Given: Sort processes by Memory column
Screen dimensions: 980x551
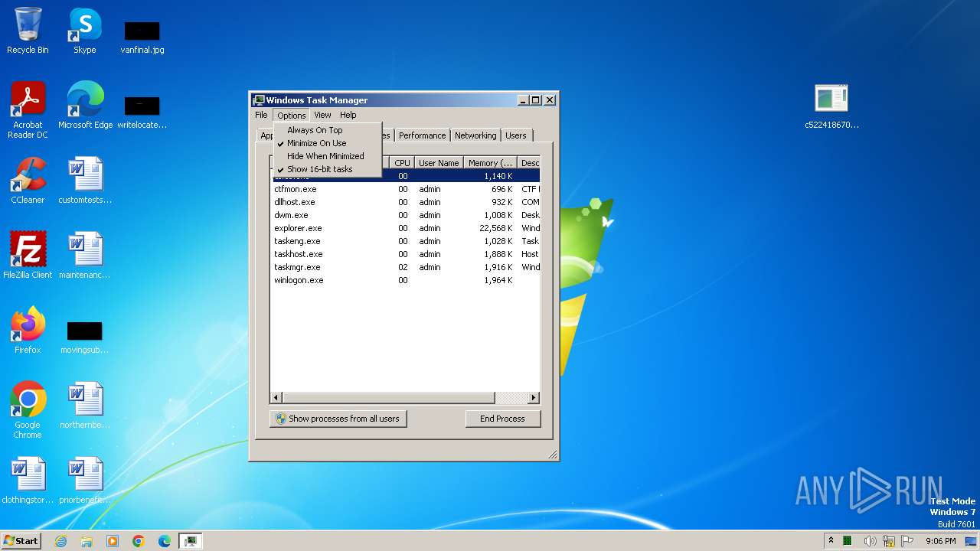Looking at the screenshot, I should coord(490,163).
